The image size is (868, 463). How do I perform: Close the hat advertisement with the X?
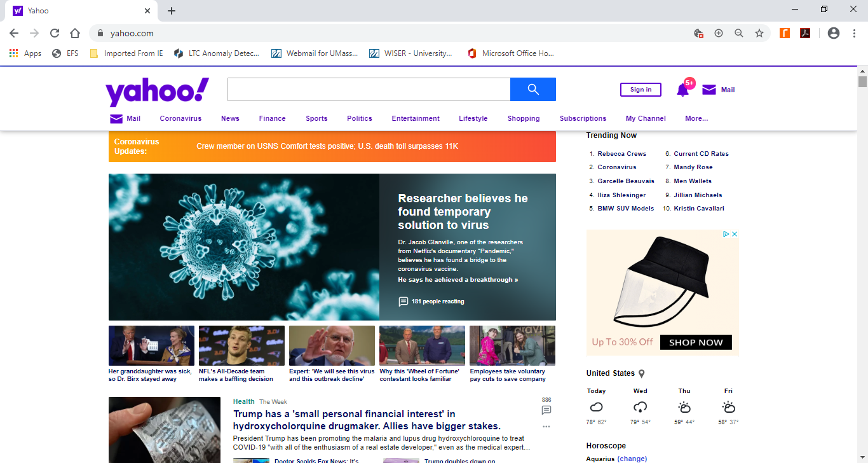735,234
